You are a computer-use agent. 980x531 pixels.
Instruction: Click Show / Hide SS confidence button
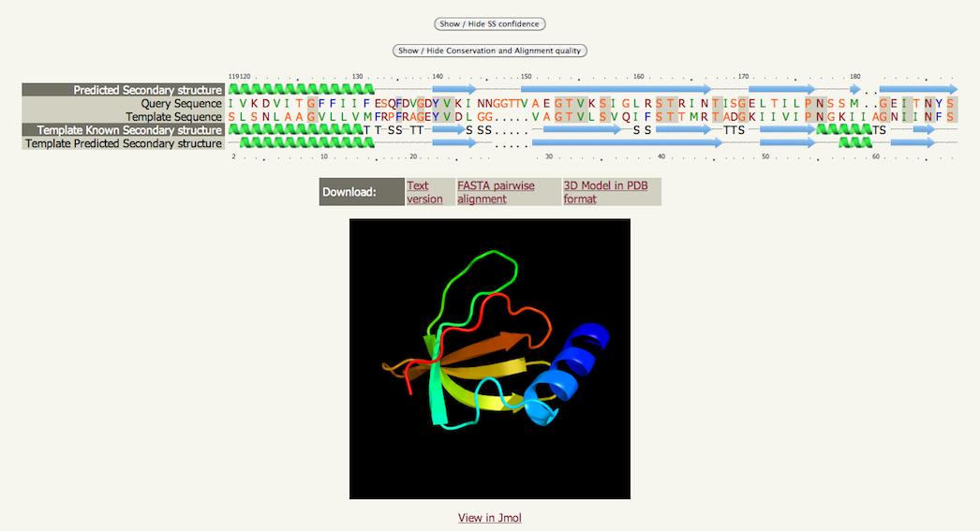[489, 23]
